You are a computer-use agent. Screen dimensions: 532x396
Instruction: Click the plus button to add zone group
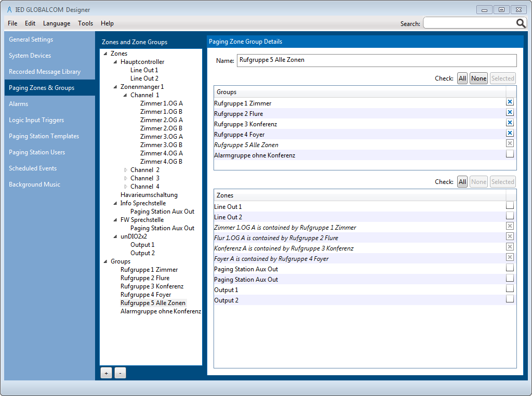pyautogui.click(x=106, y=373)
